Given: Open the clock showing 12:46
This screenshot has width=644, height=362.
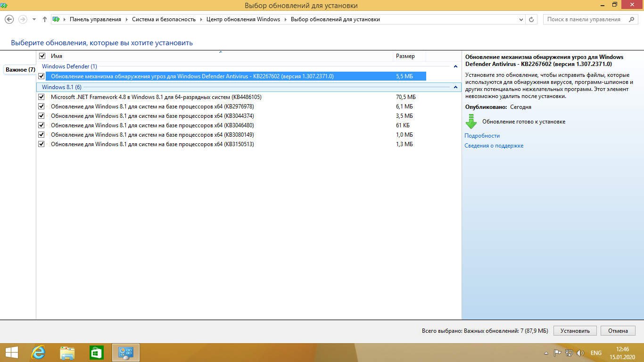Looking at the screenshot, I should (x=622, y=353).
